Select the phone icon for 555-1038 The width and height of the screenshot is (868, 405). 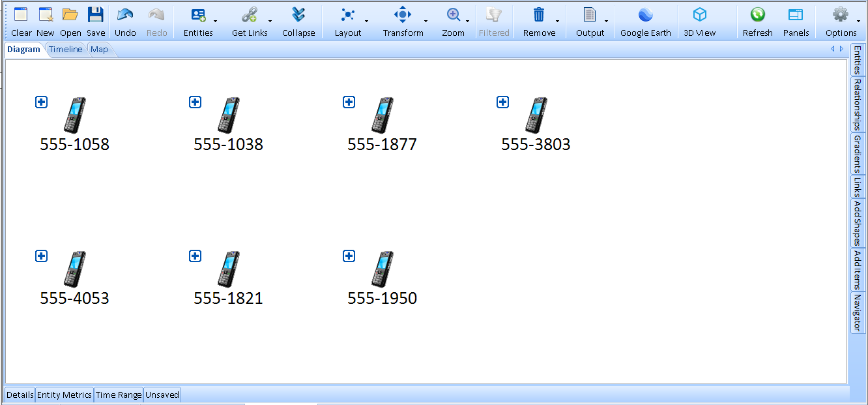(229, 115)
